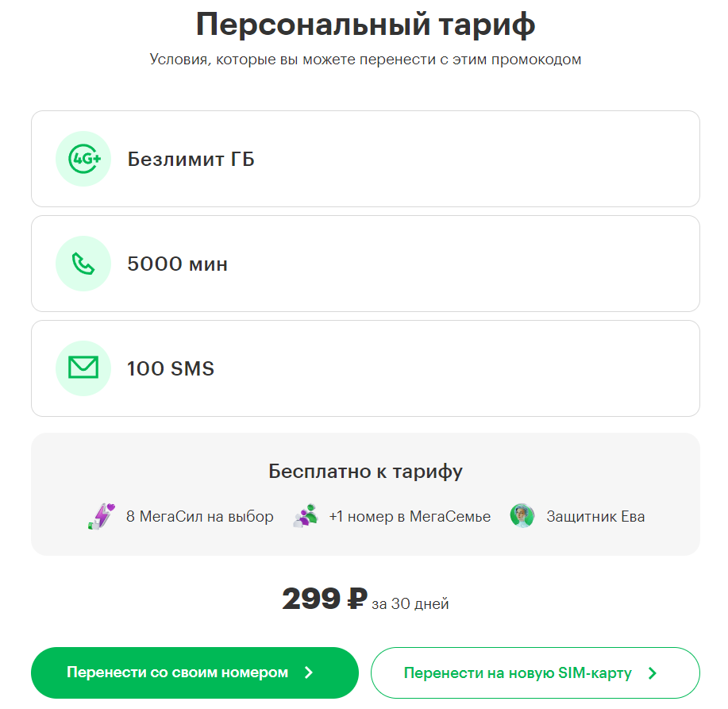Click the 4G+ unlimited data icon
728x709 pixels.
[83, 159]
